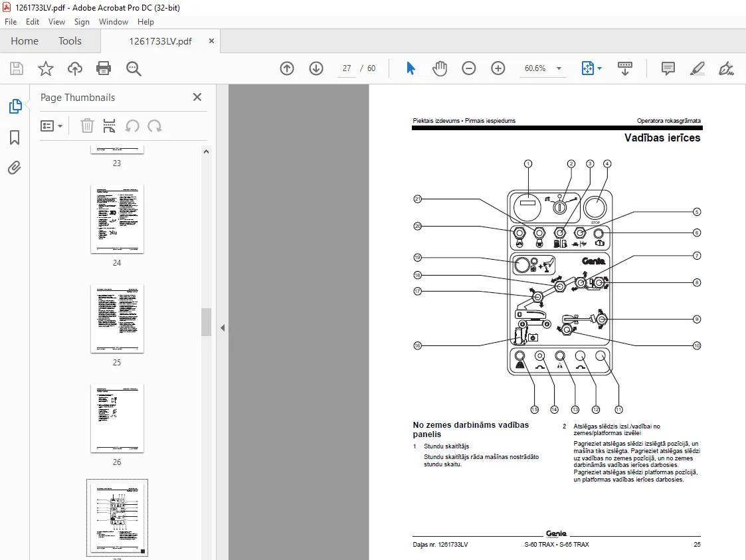
Task: Click the 60.6% zoom value field
Action: click(x=535, y=68)
